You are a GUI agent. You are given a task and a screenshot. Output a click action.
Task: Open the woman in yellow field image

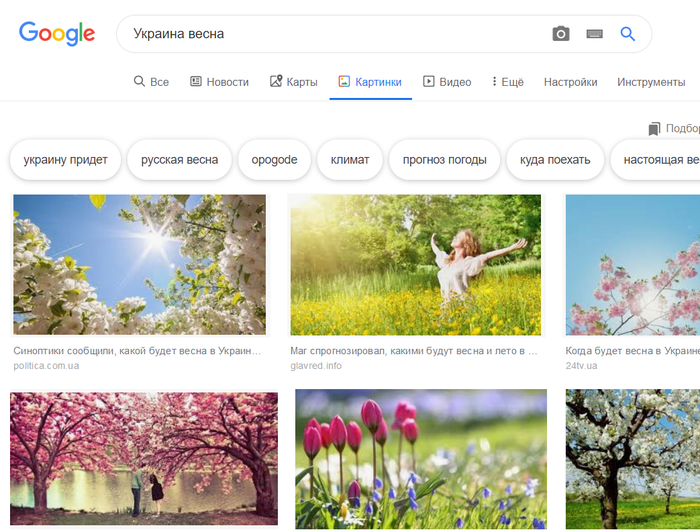415,265
